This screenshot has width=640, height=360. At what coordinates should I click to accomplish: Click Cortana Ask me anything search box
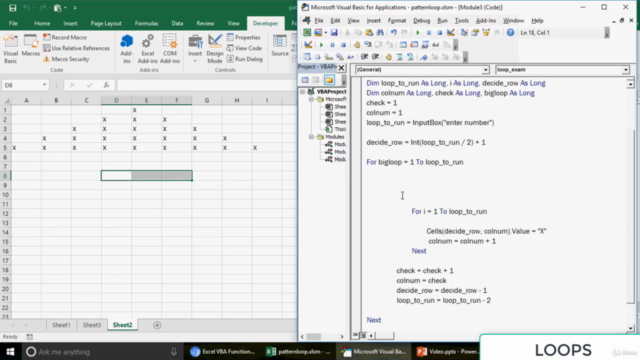[101, 351]
